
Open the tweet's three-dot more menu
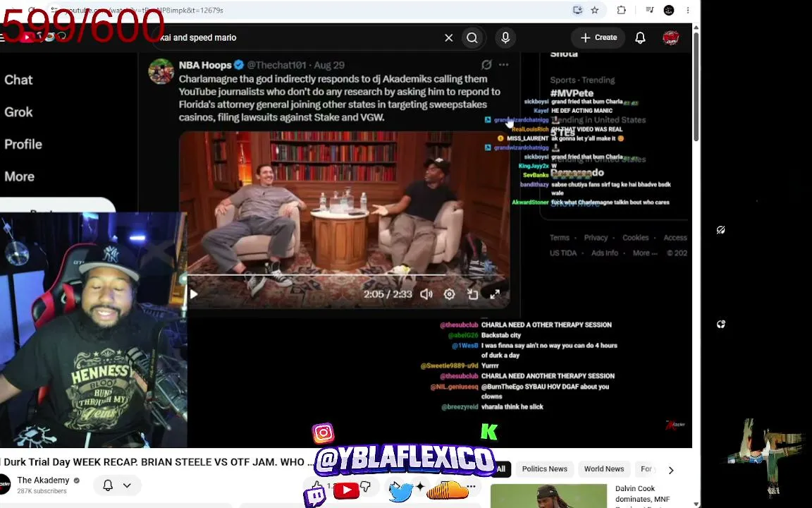503,65
